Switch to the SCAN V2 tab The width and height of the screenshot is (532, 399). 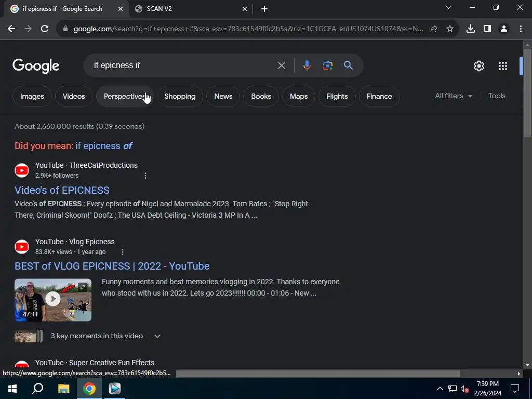[191, 9]
